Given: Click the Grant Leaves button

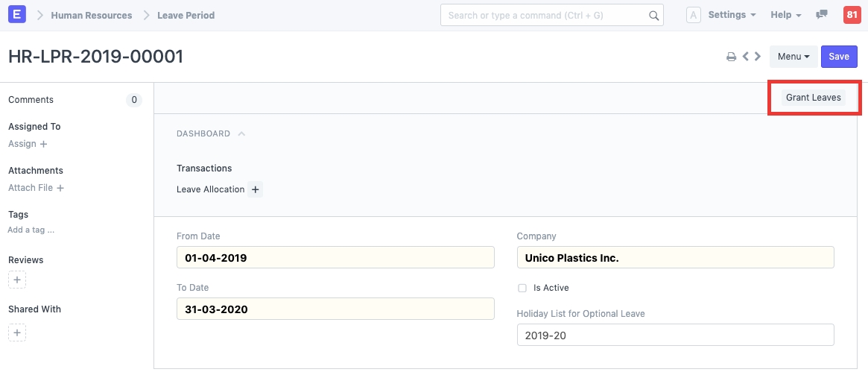Looking at the screenshot, I should (x=814, y=98).
